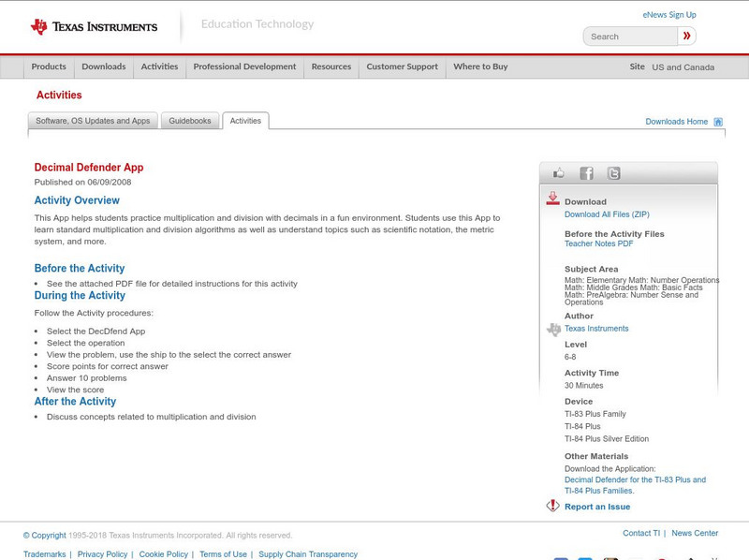
Task: Click 'Answer 10 problems' bullet
Action: 87,378
